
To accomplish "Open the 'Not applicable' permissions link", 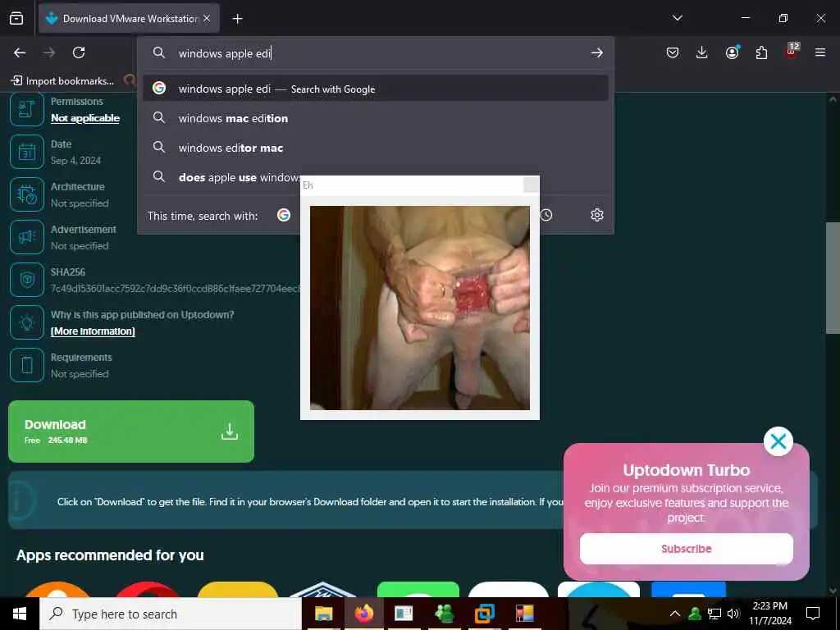I will [85, 118].
